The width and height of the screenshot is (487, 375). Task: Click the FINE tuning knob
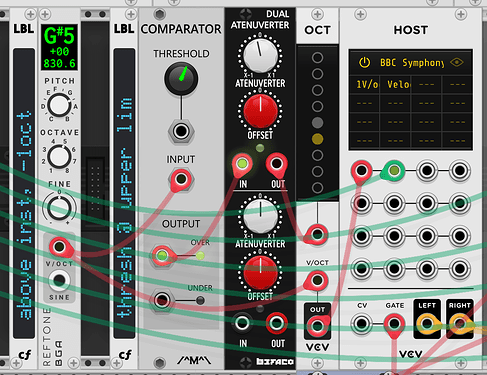coord(59,208)
